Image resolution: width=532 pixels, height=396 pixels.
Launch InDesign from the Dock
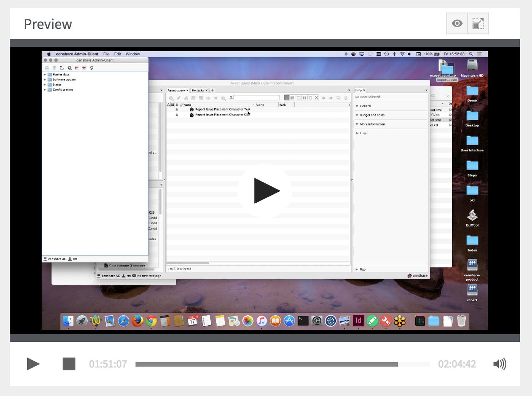(x=358, y=321)
